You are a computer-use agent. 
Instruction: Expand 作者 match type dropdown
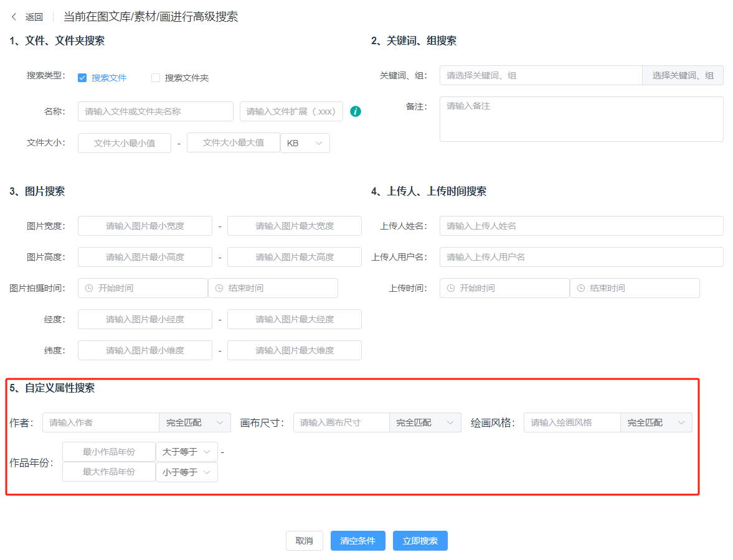[x=194, y=422]
